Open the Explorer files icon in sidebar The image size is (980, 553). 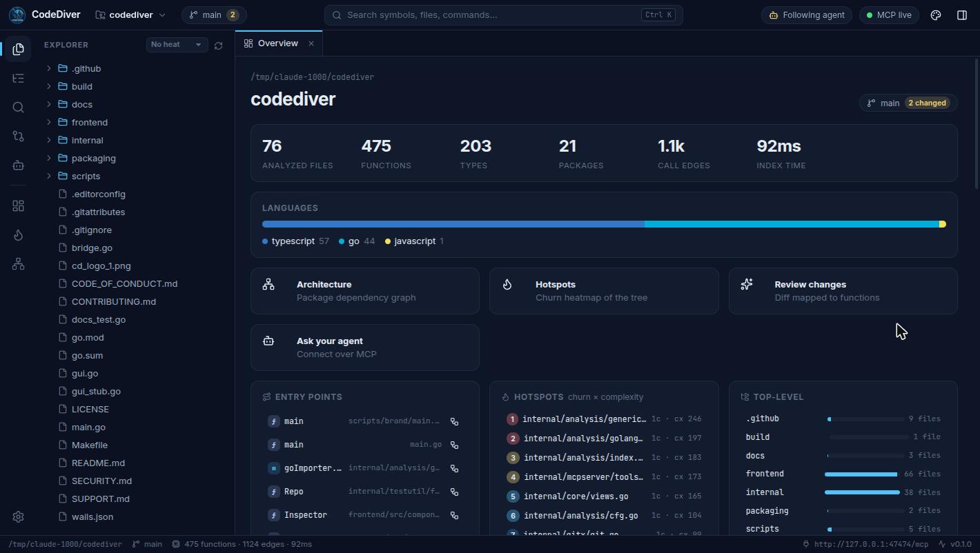click(19, 49)
